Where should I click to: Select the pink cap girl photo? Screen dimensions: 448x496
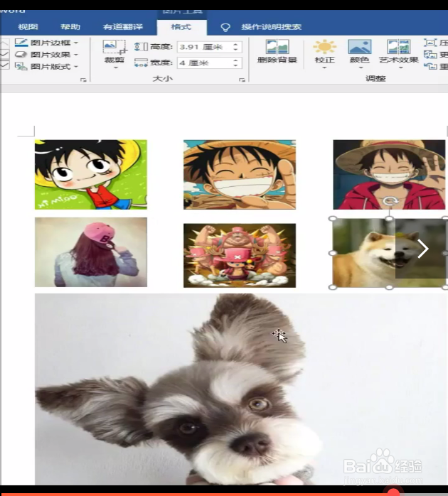click(91, 252)
